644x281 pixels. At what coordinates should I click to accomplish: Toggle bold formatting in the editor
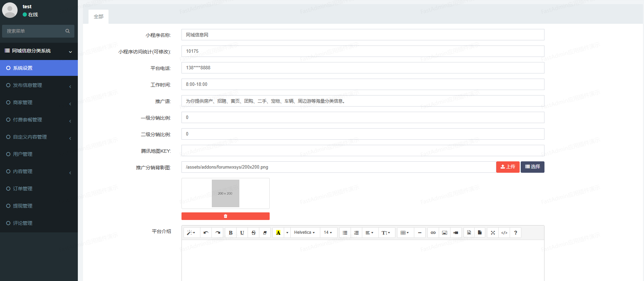click(x=231, y=233)
